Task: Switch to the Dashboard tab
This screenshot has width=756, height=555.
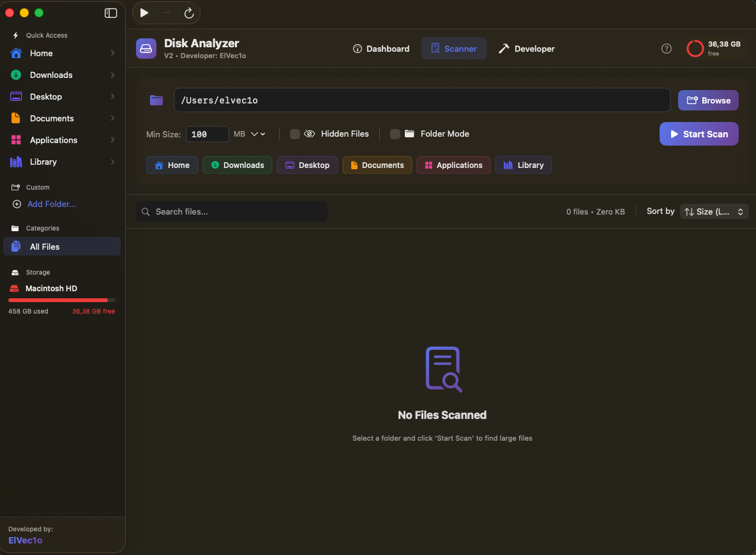Action: point(381,49)
